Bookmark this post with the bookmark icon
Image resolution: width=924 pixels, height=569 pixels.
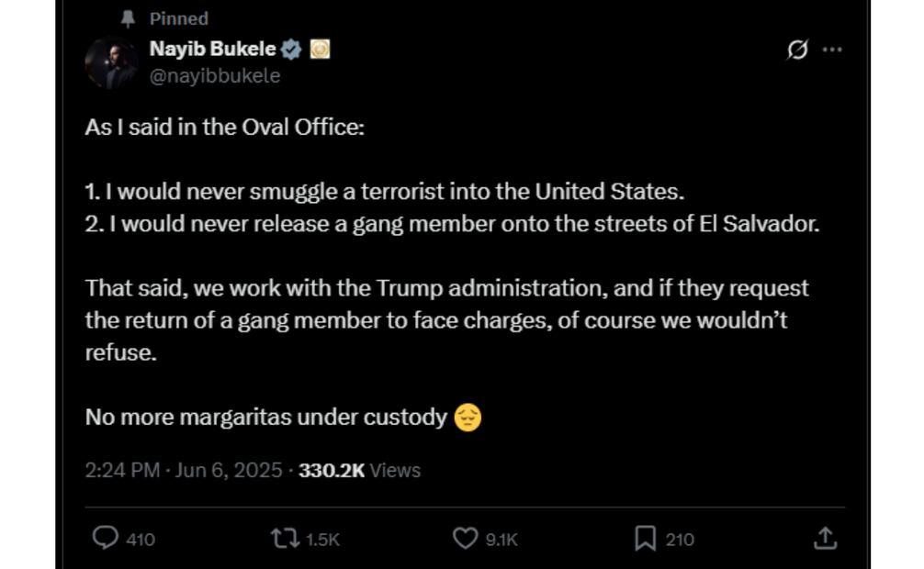[x=645, y=539]
